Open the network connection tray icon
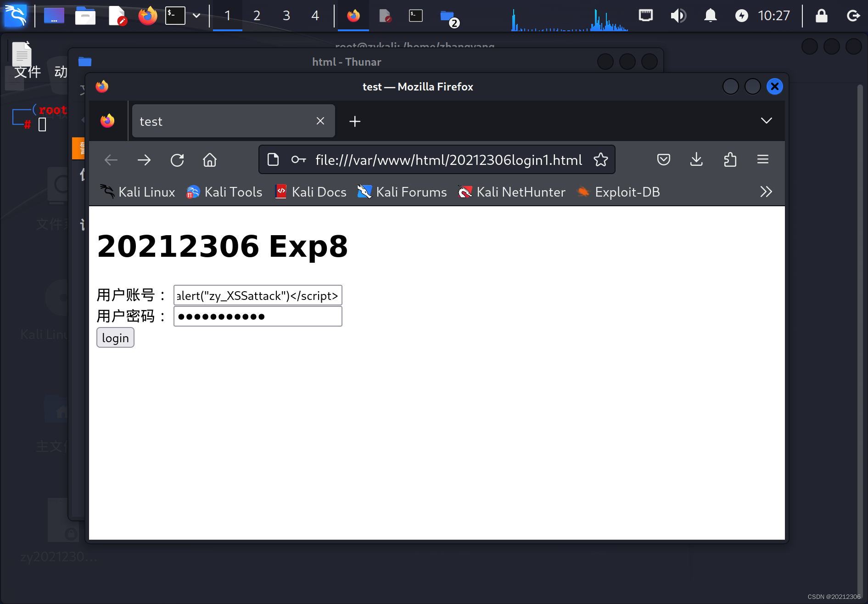This screenshot has width=868, height=604. point(646,16)
